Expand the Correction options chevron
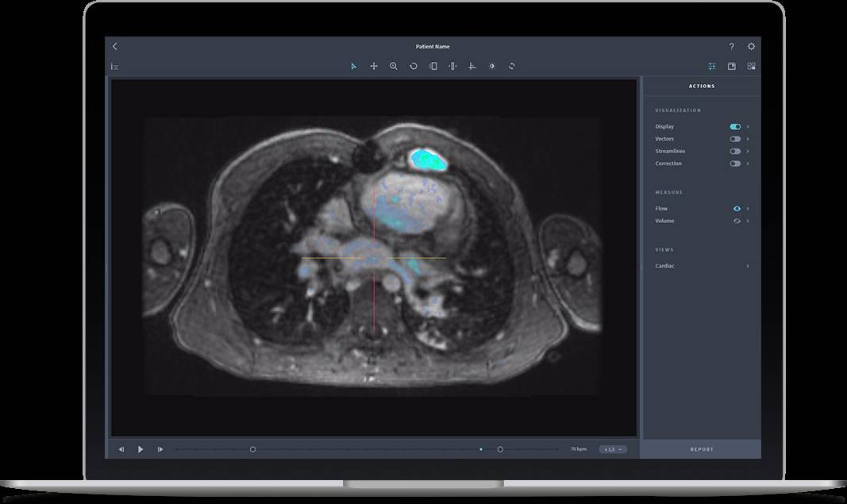 [x=748, y=164]
